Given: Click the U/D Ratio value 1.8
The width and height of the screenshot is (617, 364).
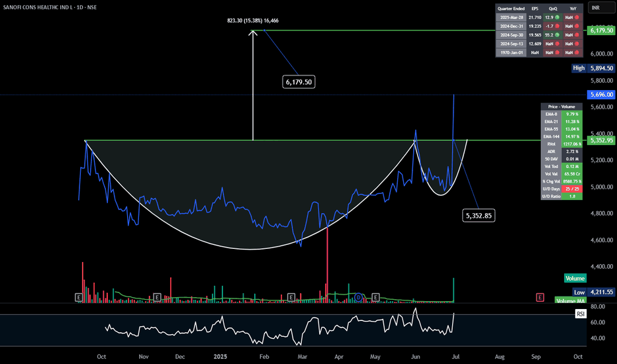Looking at the screenshot, I should (572, 197).
